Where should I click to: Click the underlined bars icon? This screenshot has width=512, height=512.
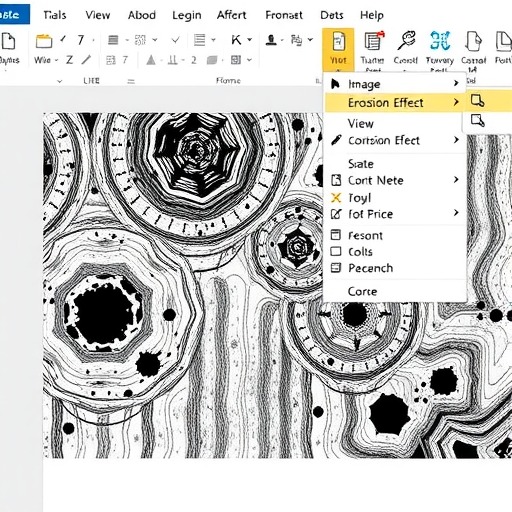pyautogui.click(x=172, y=60)
